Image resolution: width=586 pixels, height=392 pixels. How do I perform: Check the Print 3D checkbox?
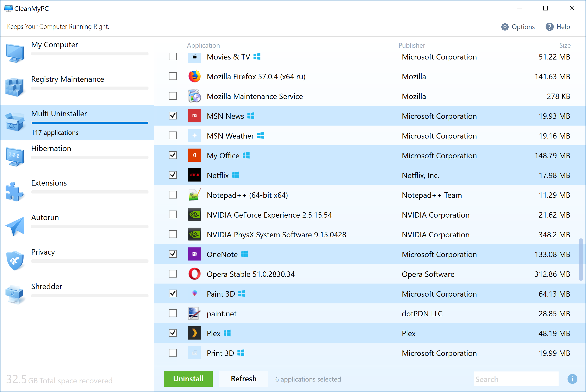click(x=173, y=353)
